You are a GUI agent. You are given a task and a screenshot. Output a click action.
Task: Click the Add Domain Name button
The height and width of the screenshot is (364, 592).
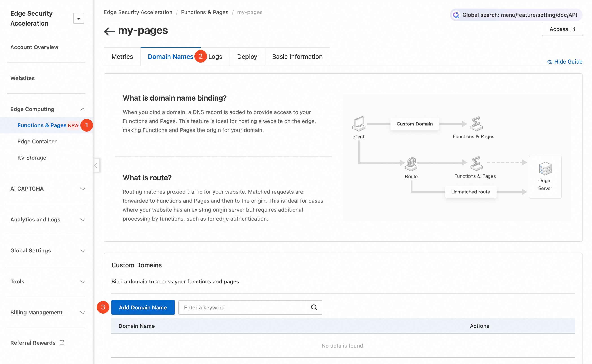tap(143, 307)
